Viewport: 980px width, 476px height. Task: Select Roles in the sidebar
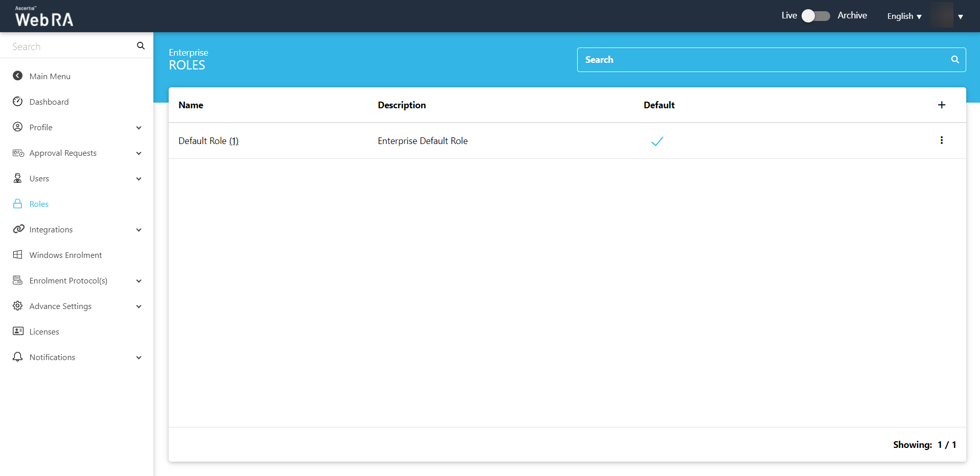(x=39, y=204)
